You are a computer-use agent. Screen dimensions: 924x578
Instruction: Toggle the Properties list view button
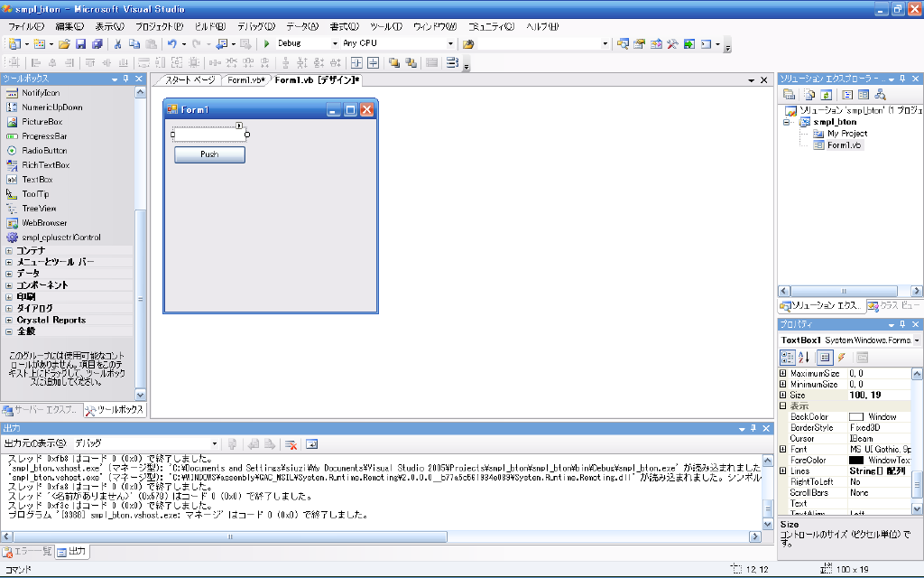coord(825,357)
